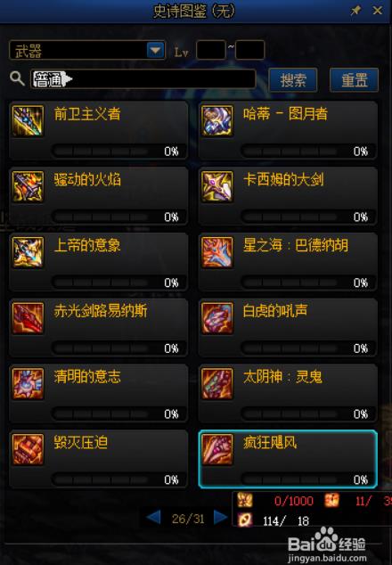The width and height of the screenshot is (392, 565).
Task: Click the 搜索 button
Action: (293, 79)
